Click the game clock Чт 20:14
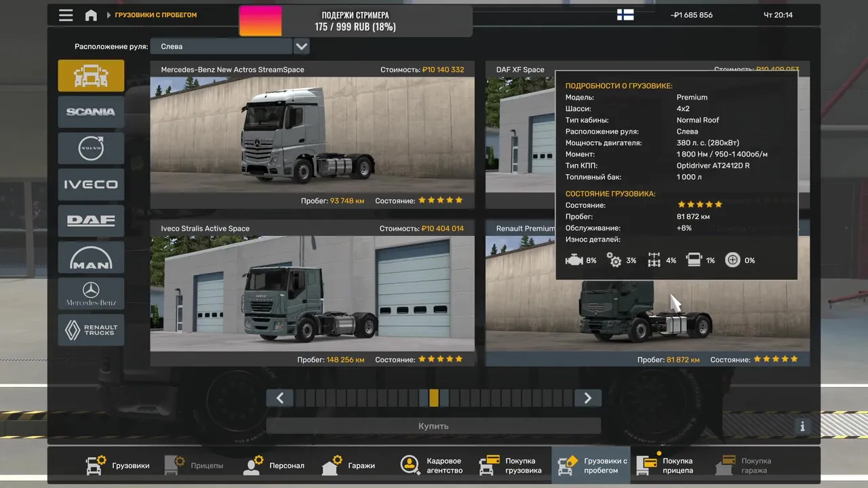This screenshot has height=488, width=868. pyautogui.click(x=778, y=15)
